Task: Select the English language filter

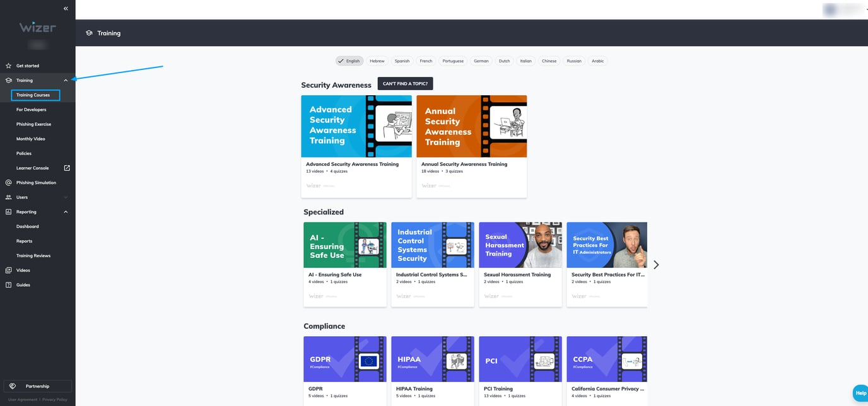Action: point(349,61)
